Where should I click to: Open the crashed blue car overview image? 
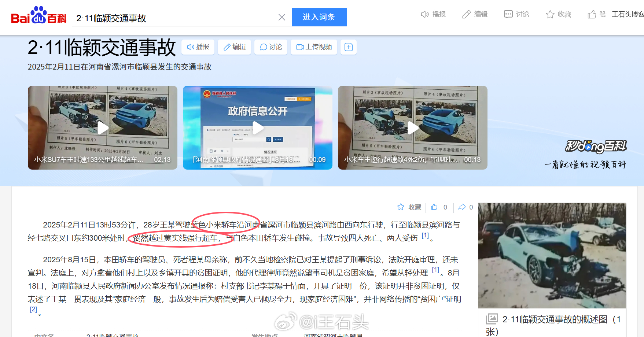point(552,256)
